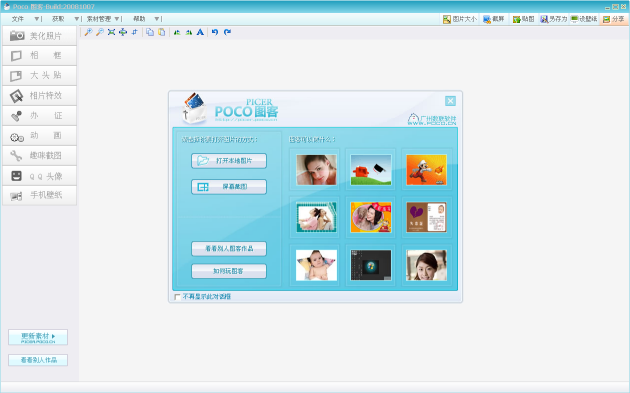Image resolution: width=630 pixels, height=393 pixels.
Task: Click green flip icon right after paste icon
Action: click(177, 32)
